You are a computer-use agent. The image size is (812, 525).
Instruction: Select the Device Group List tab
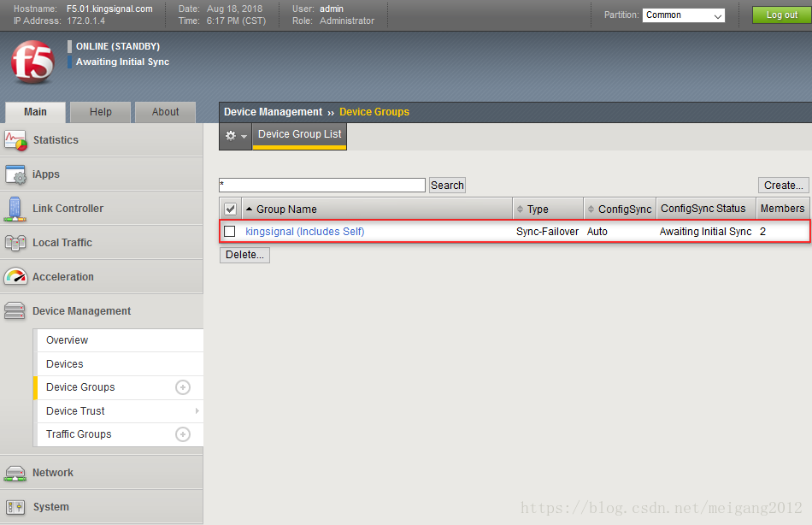pyautogui.click(x=299, y=136)
